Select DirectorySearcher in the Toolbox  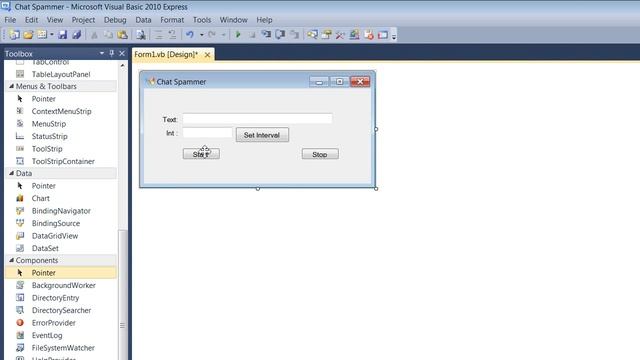61,310
